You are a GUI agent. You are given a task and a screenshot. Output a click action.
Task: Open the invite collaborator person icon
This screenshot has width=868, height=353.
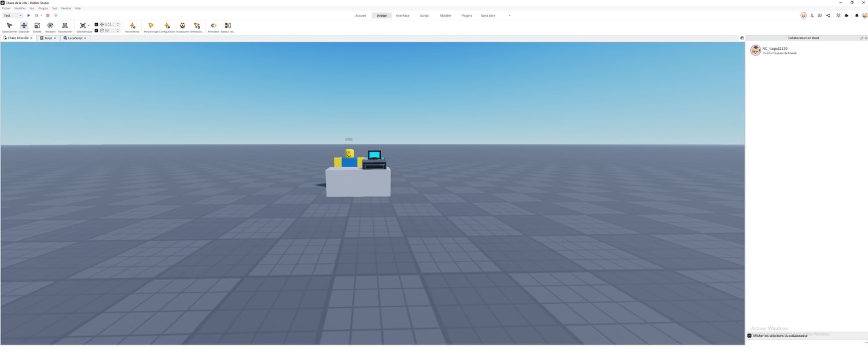click(812, 16)
